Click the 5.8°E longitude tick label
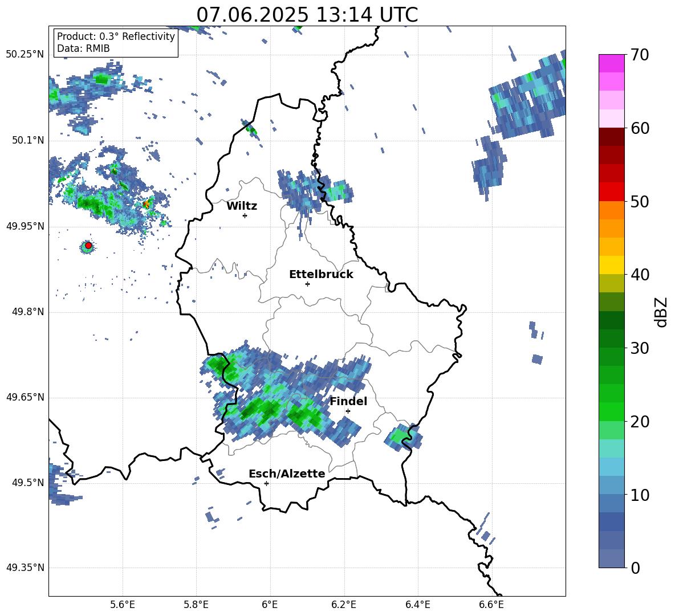Viewport: 675px width, 616px height. point(196,605)
